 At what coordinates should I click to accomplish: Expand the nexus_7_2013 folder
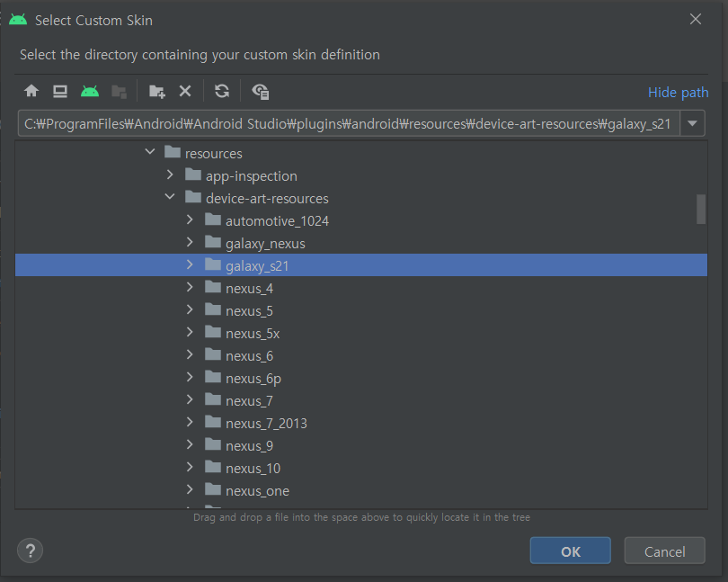coord(190,422)
